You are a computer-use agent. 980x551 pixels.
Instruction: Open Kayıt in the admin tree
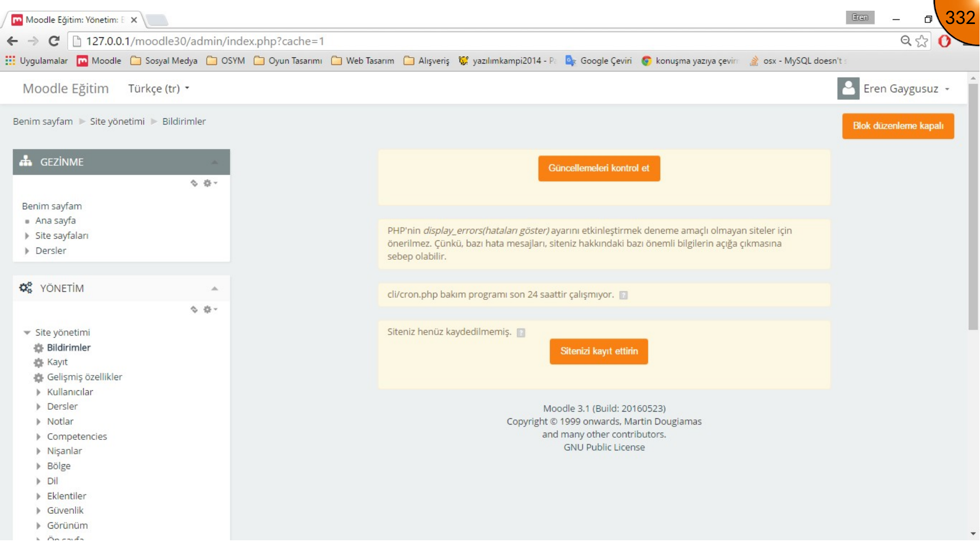57,362
